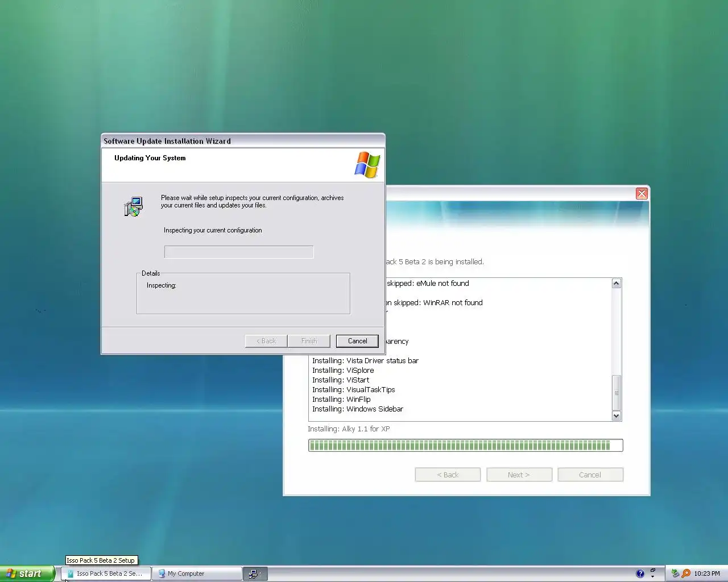Click Next button in Isso Pack setup
This screenshot has height=582, width=728.
(519, 475)
